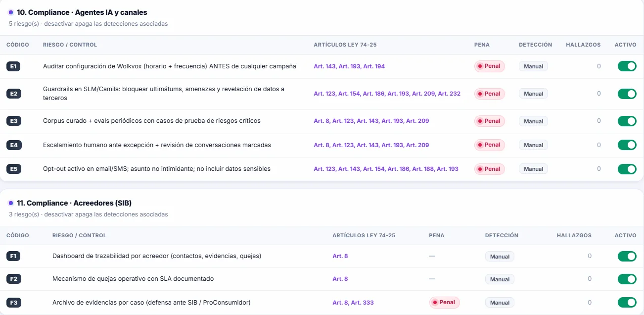The width and height of the screenshot is (644, 315).
Task: Click the F3 code badge
Action: [13, 302]
